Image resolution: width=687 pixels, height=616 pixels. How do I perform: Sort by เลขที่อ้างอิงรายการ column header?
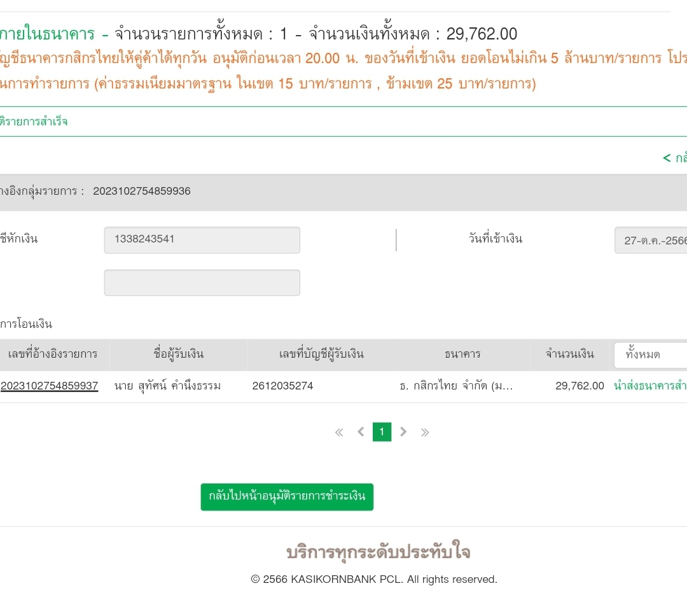pos(53,354)
